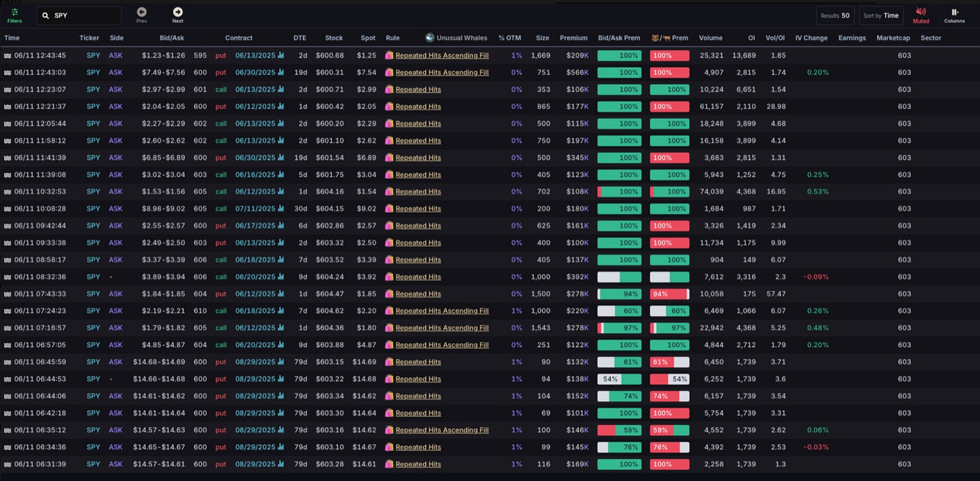Click the 54% bear/bull Prem bar at 06:44:53

tap(670, 379)
